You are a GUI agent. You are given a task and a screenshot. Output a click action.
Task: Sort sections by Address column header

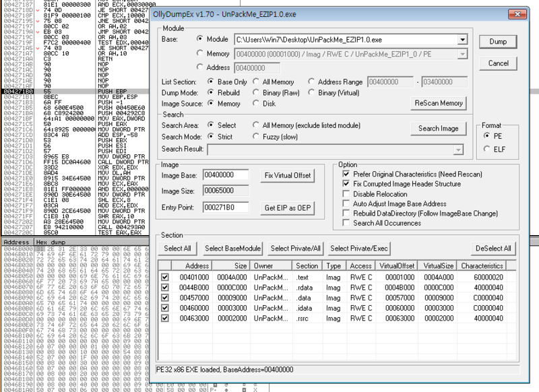point(192,266)
